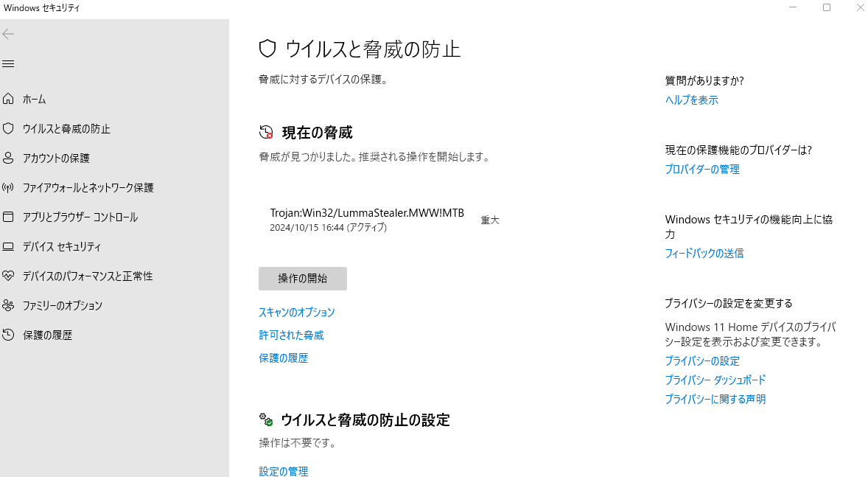Click the Protection history clock icon
Viewport: 868px width, 477px height.
coord(9,335)
